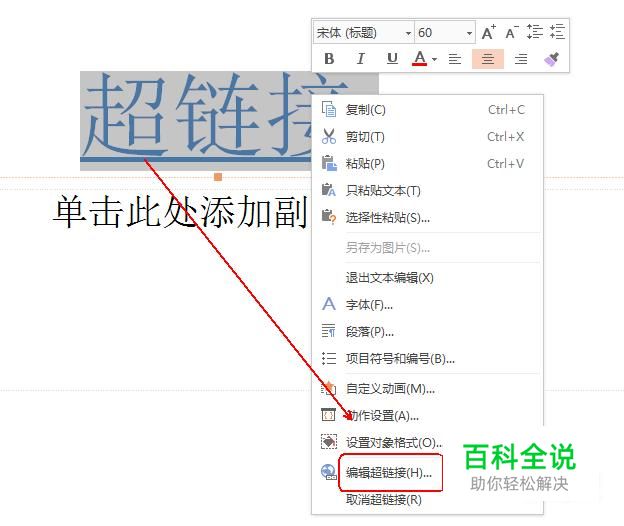Screen dimensions: 624x526
Task: Choose 粘贴(P) from the context menu
Action: [x=428, y=164]
